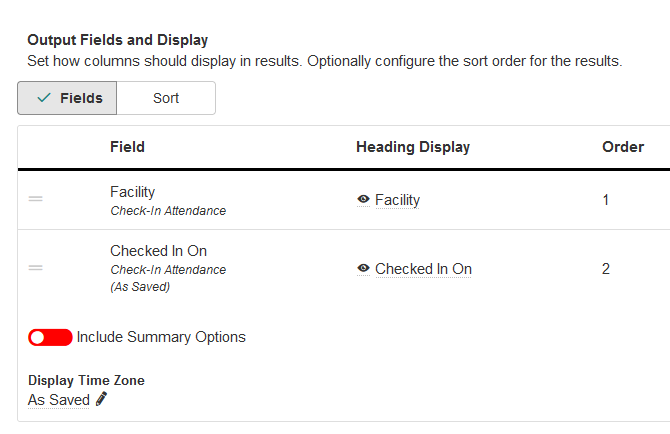Open the As Saved time zone value
The width and height of the screenshot is (670, 434).
[x=58, y=400]
